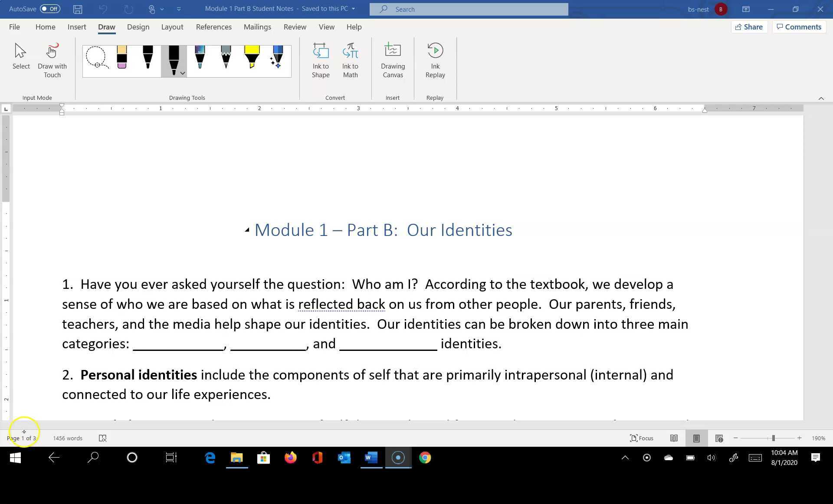The image size is (833, 504).
Task: Turn on Focus mode
Action: coord(642,438)
